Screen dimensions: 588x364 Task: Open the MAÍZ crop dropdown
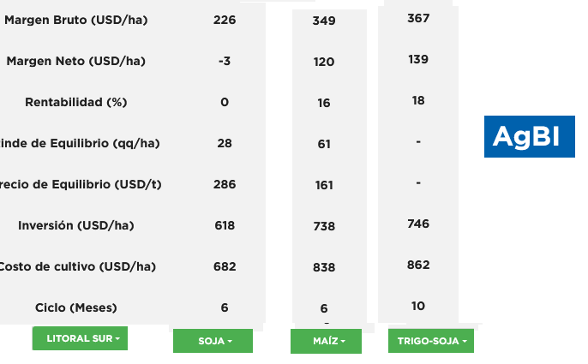pyautogui.click(x=327, y=341)
